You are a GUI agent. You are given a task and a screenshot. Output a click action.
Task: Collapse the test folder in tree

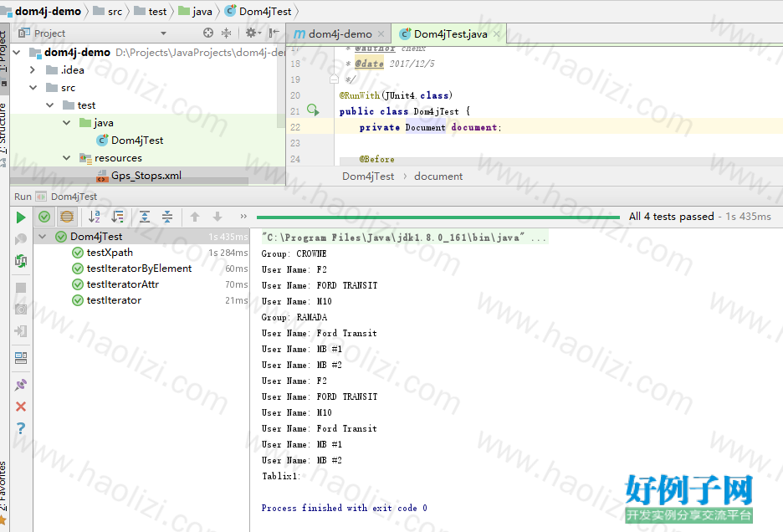pyautogui.click(x=50, y=105)
